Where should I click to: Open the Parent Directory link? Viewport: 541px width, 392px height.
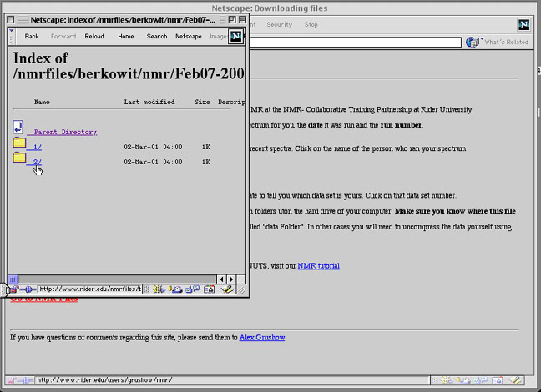[x=65, y=132]
